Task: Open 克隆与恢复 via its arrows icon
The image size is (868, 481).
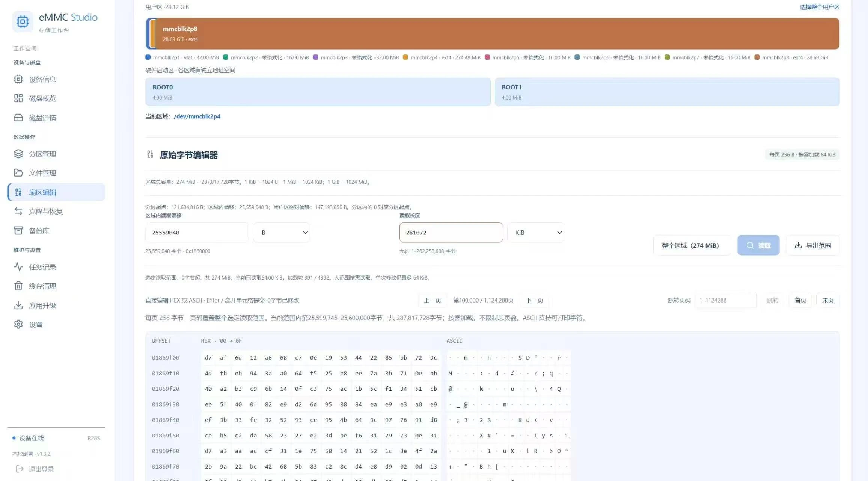Action: click(x=18, y=211)
